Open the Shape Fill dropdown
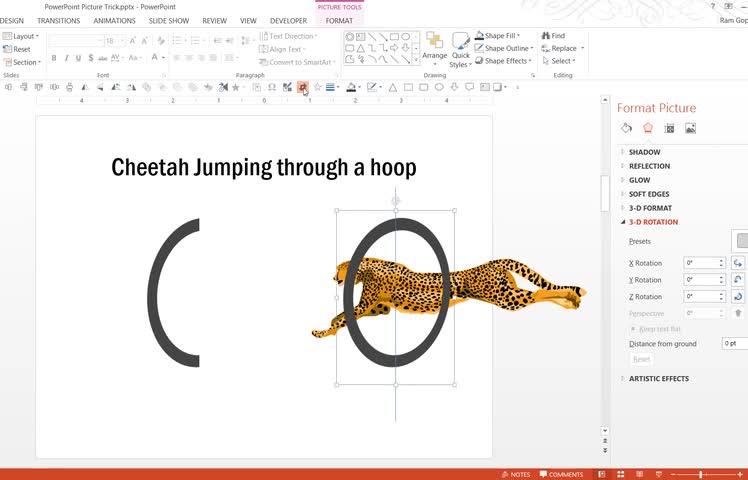 pyautogui.click(x=505, y=36)
